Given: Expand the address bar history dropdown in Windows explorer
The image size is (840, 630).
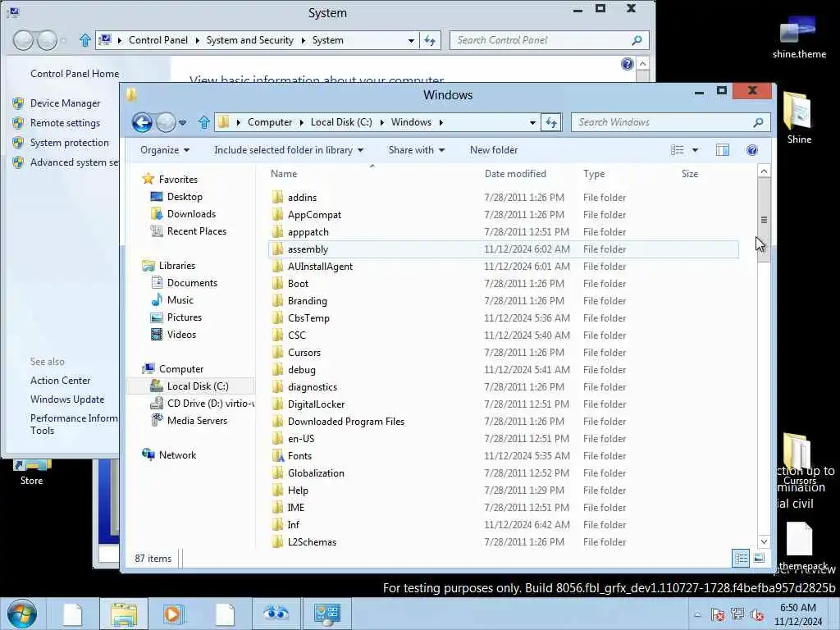Looking at the screenshot, I should click(x=532, y=123).
